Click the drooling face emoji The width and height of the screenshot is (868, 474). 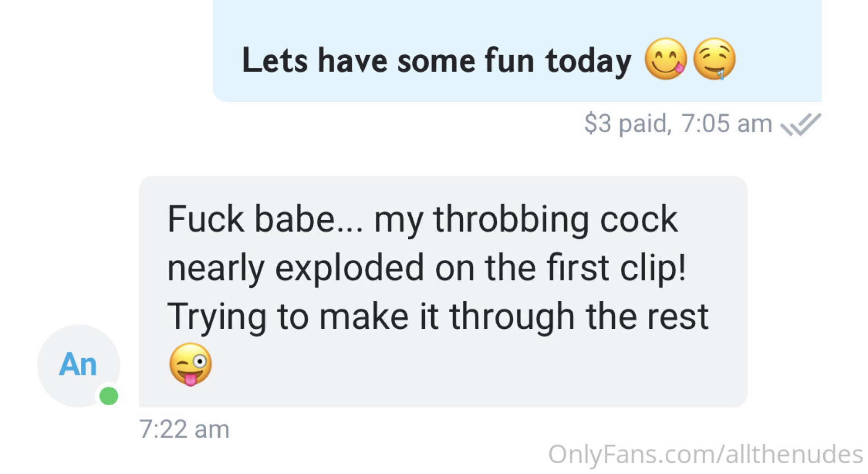(x=714, y=59)
